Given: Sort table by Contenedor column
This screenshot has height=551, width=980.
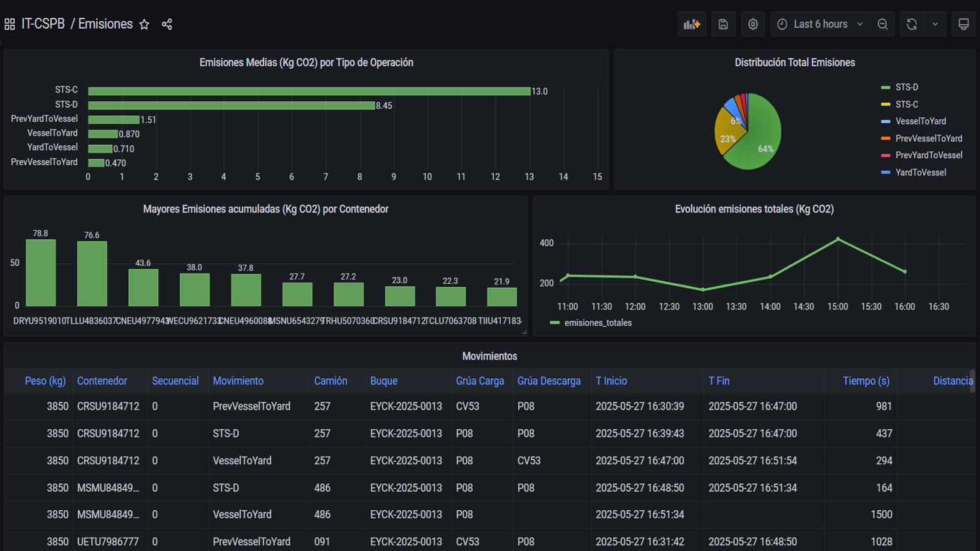Looking at the screenshot, I should pos(102,381).
